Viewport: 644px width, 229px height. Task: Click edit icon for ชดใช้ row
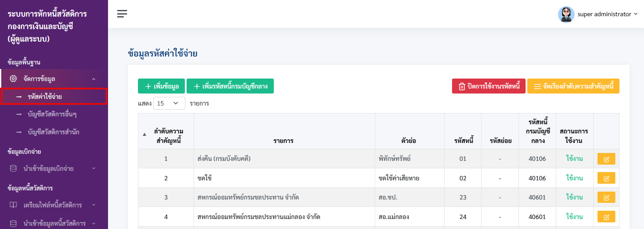[x=606, y=178]
